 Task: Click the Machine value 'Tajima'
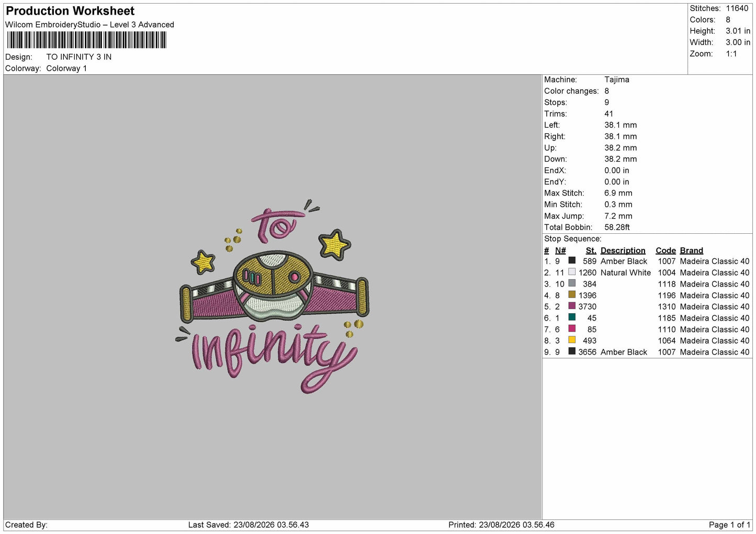[617, 79]
